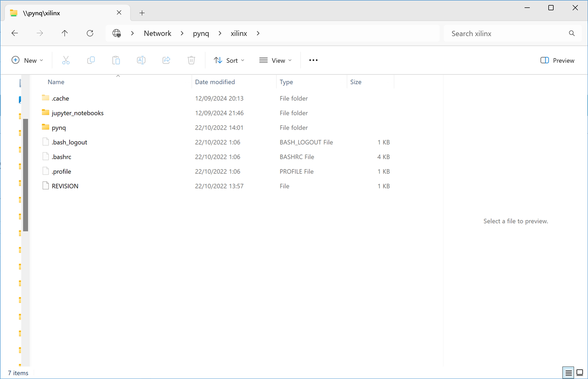588x379 pixels.
Task: Click the .profile file icon
Action: pos(46,171)
